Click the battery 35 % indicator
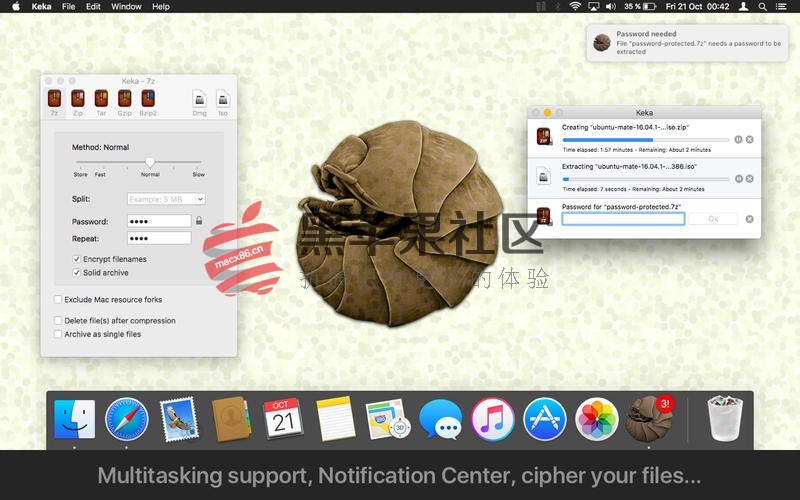Screen dimensions: 800x500 click(x=640, y=7)
